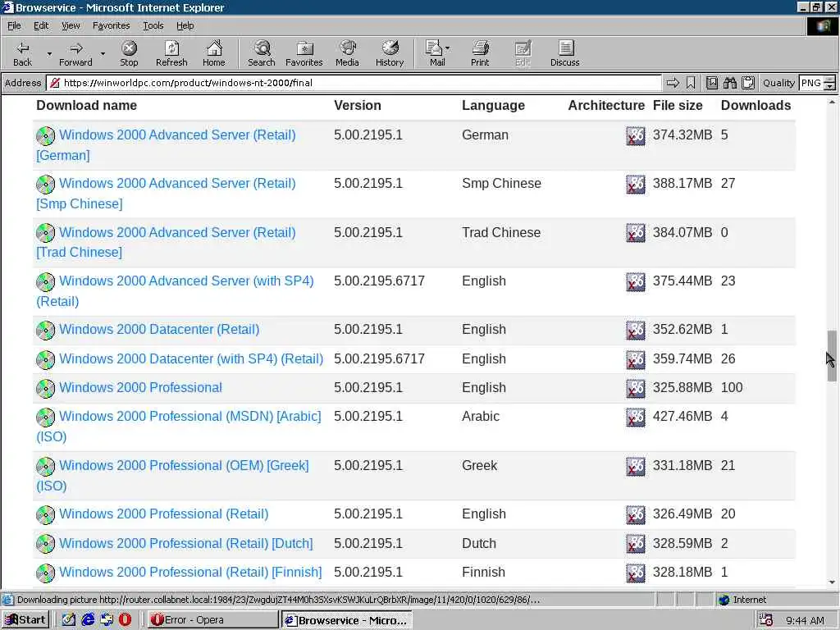
Task: Launch Opera from quick launch
Action: pyautogui.click(x=125, y=620)
